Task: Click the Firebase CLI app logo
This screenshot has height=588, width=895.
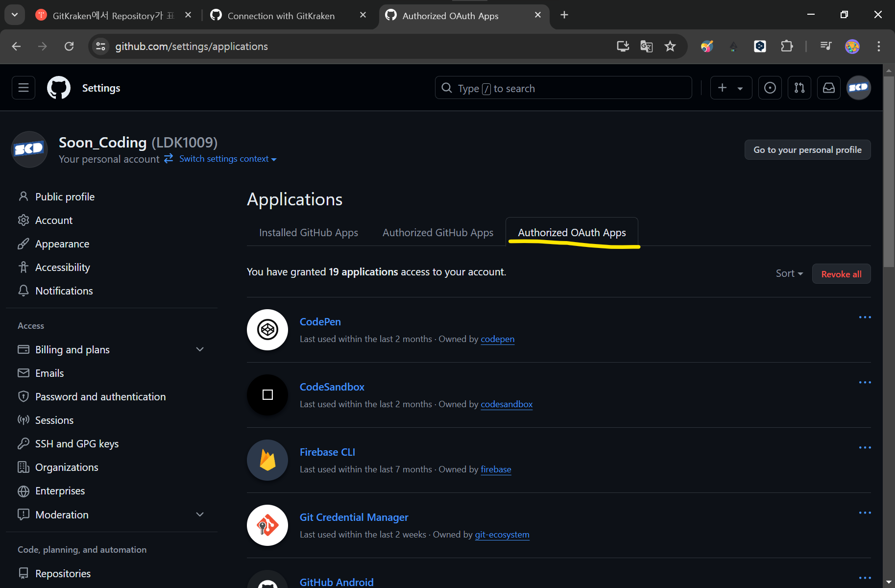Action: click(x=267, y=460)
